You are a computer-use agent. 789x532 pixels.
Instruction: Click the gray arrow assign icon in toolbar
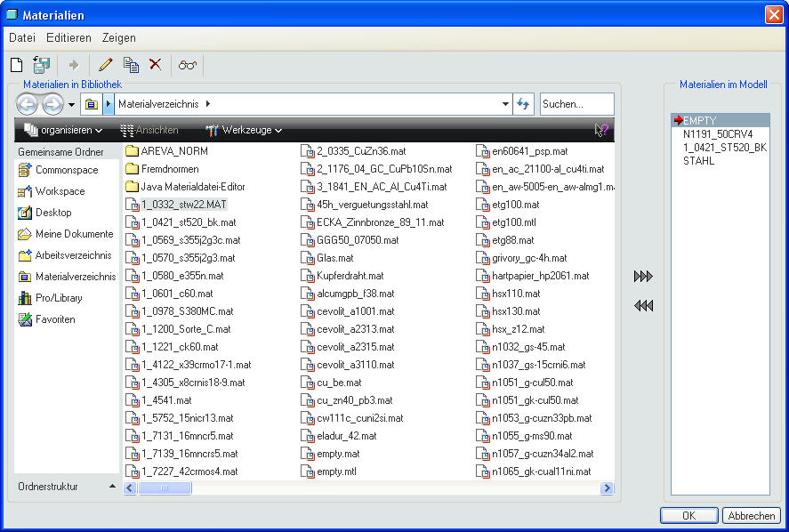(x=74, y=65)
